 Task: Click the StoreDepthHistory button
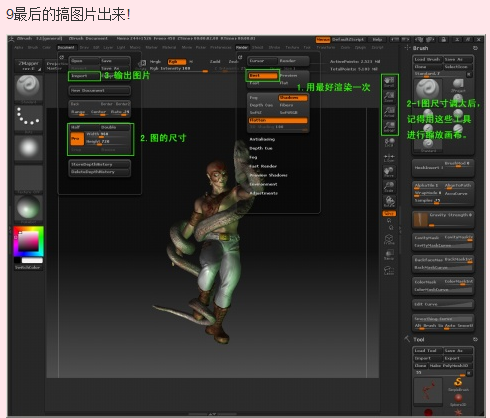(x=100, y=164)
